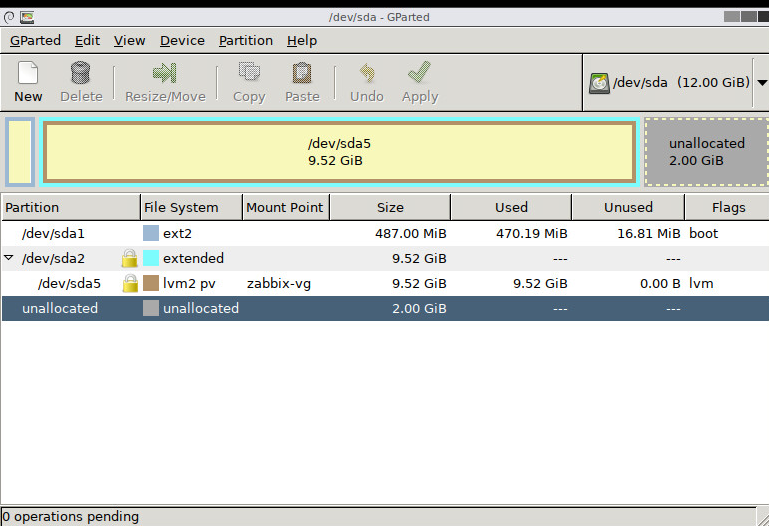Click the GParted app icon in title bar
Viewport: 769px width, 526px height.
click(x=27, y=18)
